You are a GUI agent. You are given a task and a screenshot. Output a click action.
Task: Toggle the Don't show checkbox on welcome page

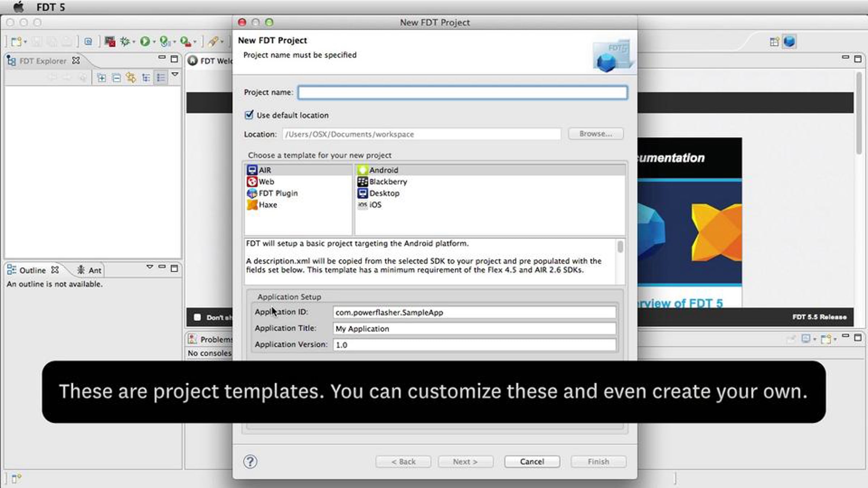(x=197, y=317)
